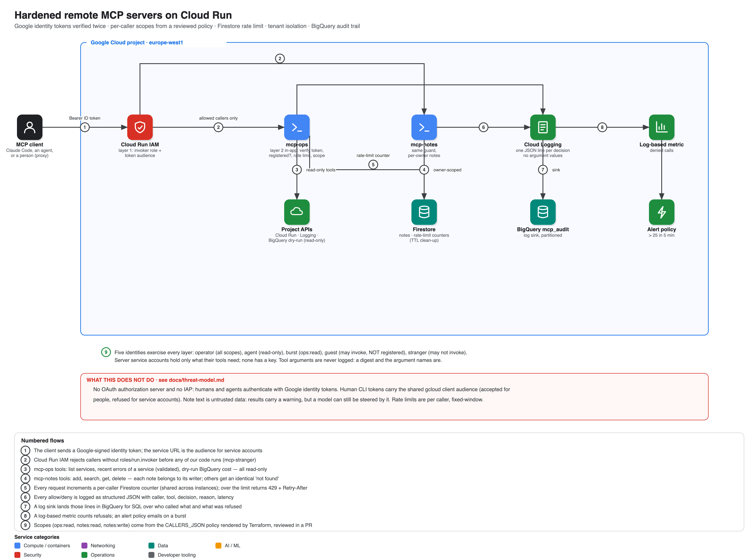Click the green Operations legend swatch
This screenshot has width=755, height=560.
pos(84,555)
